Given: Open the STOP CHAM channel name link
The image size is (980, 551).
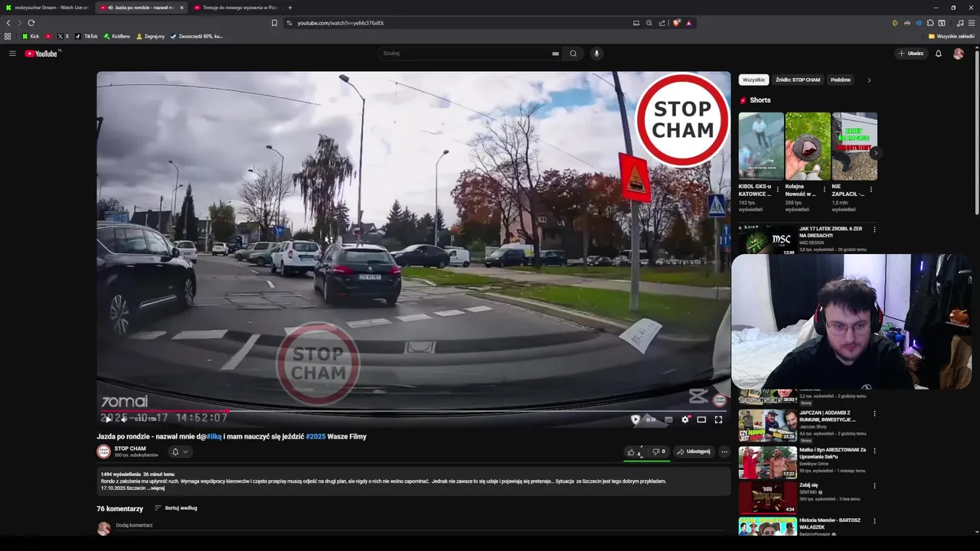Looking at the screenshot, I should [130, 448].
